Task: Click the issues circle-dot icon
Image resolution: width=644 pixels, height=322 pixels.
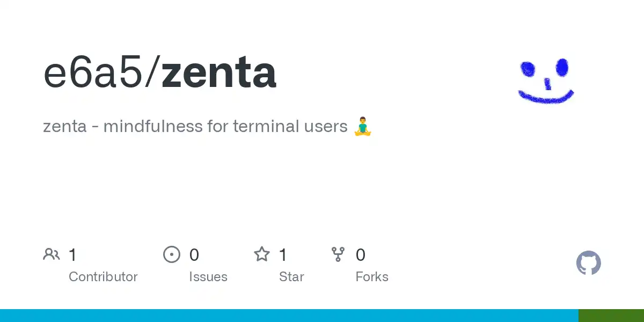Action: pyautogui.click(x=172, y=254)
